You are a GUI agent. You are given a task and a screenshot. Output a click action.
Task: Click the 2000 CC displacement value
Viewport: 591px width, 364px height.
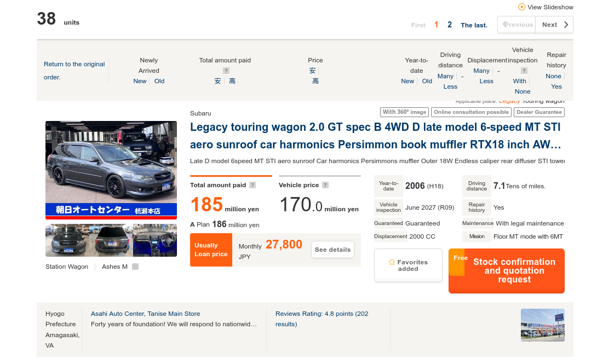click(x=422, y=236)
